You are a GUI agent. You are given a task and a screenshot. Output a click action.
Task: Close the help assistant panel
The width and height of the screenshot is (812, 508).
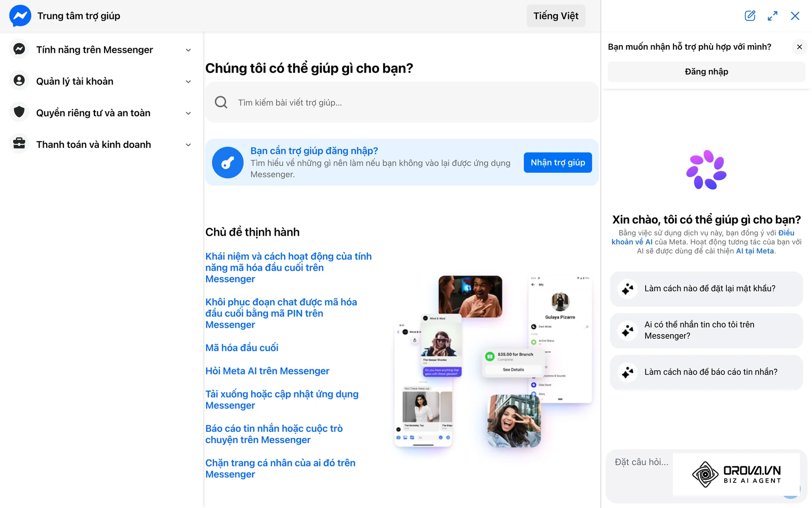[795, 16]
